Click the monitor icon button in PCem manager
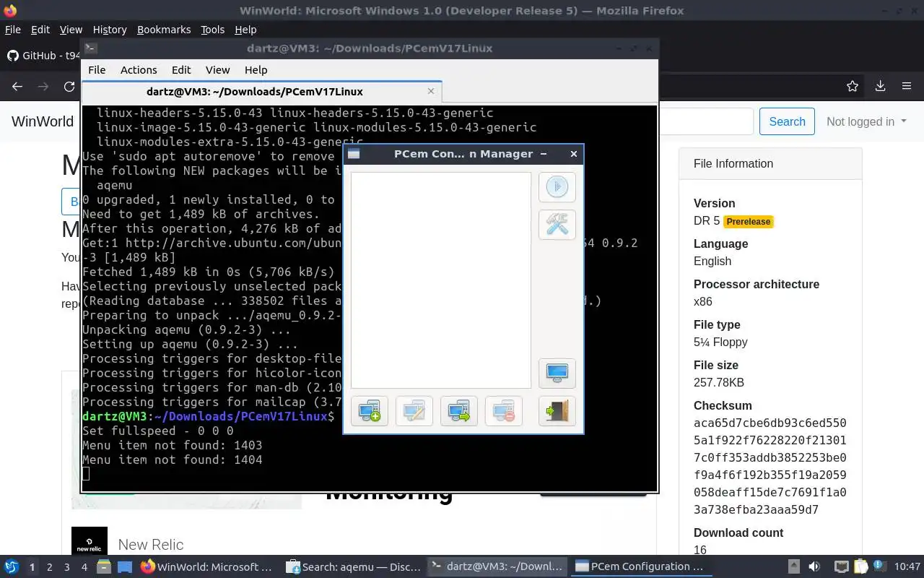The height and width of the screenshot is (578, 924). coord(557,373)
